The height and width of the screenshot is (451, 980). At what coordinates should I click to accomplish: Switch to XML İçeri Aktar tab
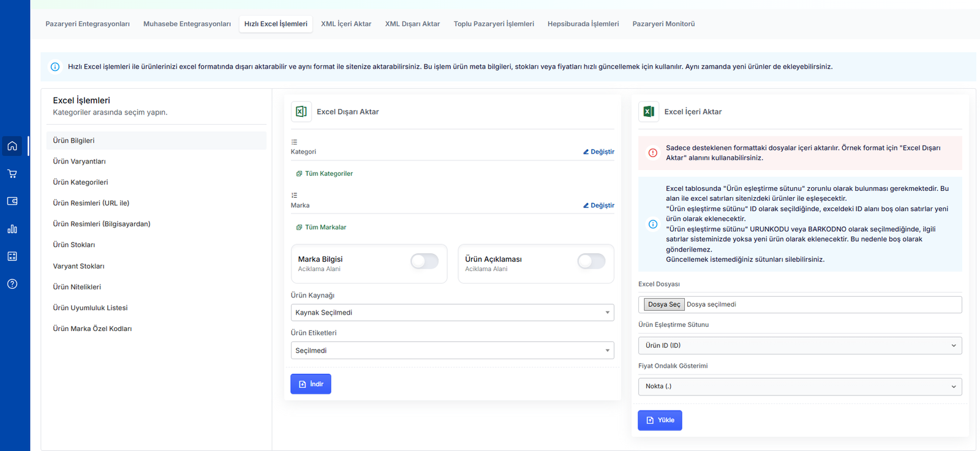pos(346,24)
